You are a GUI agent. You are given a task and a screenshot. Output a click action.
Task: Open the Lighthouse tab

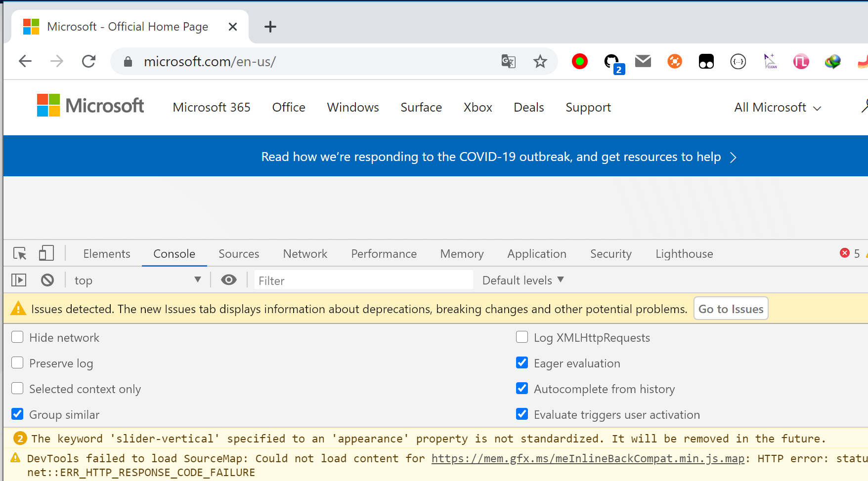point(684,254)
